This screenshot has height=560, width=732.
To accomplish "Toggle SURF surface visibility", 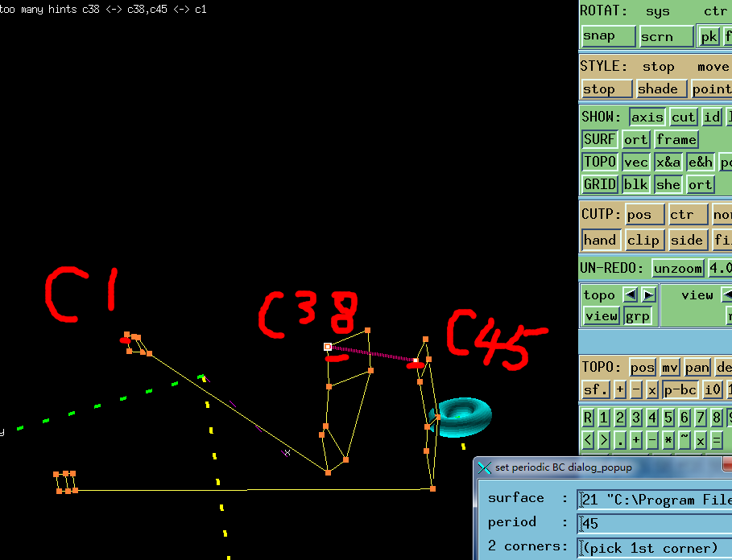I will (600, 139).
